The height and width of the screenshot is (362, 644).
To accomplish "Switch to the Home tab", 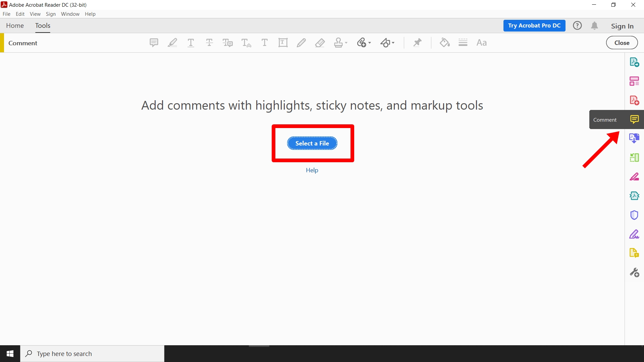I will tap(15, 26).
